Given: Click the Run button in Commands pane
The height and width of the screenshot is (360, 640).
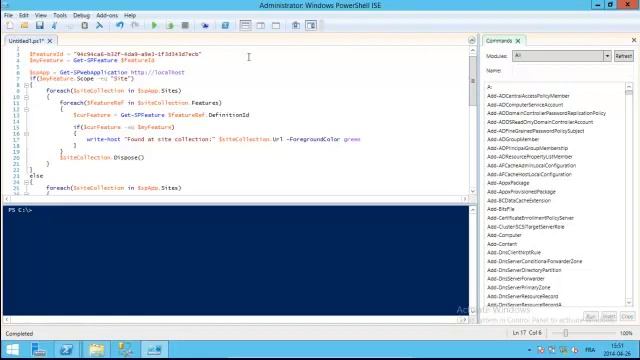Looking at the screenshot, I should (591, 316).
